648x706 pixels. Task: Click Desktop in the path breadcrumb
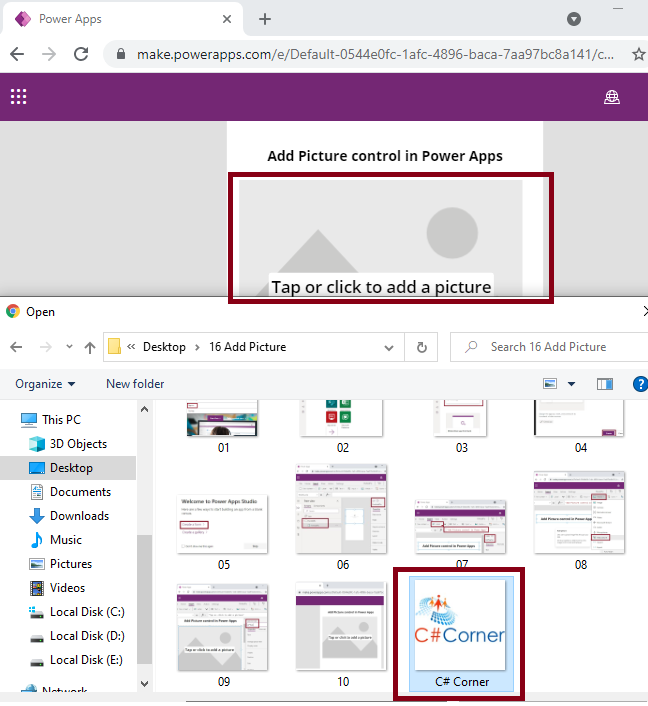[164, 347]
